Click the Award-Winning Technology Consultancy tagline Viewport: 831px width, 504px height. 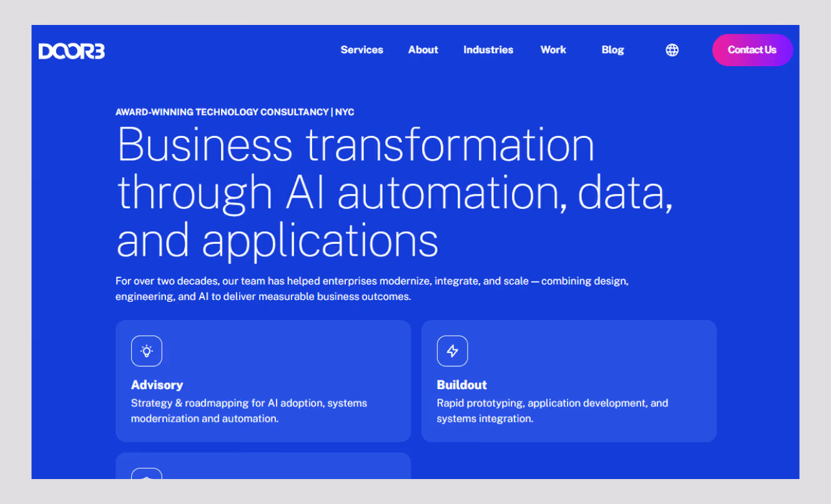pyautogui.click(x=235, y=112)
